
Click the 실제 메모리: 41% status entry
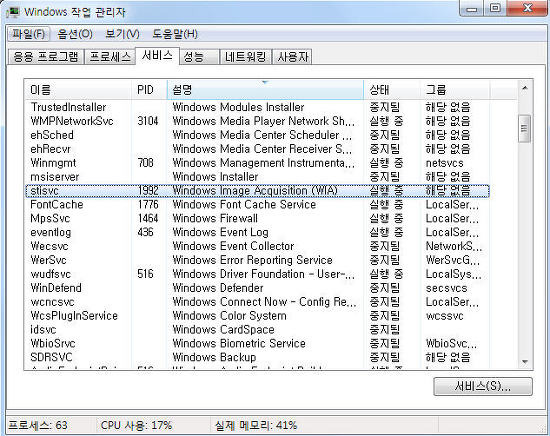click(x=256, y=425)
